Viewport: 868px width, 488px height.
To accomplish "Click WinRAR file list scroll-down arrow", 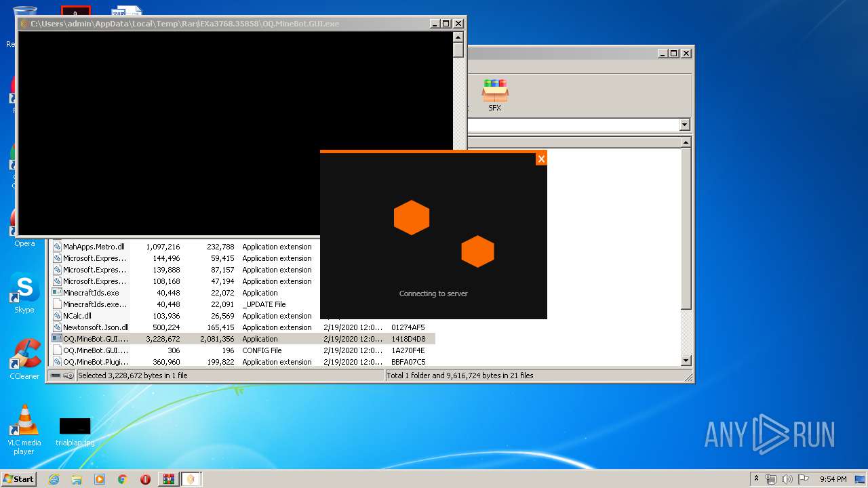I will (x=686, y=361).
